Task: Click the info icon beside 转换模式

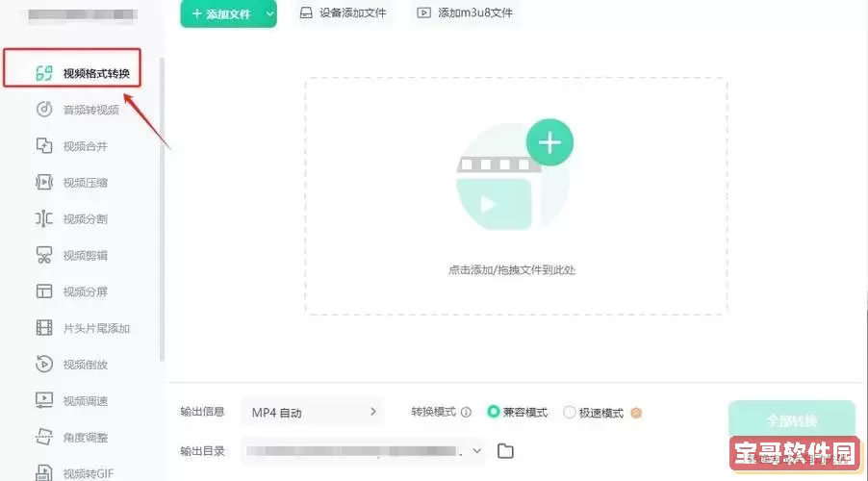Action: 466,413
